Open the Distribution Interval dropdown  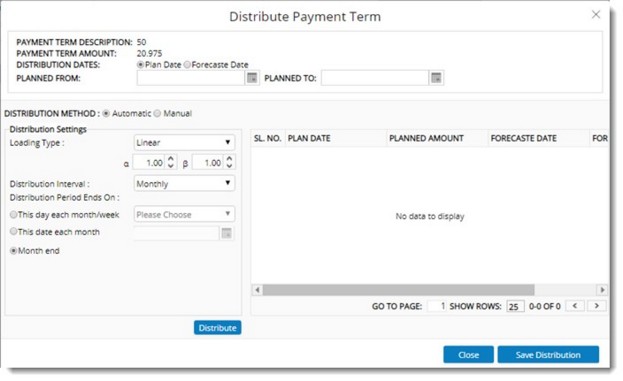click(x=184, y=184)
